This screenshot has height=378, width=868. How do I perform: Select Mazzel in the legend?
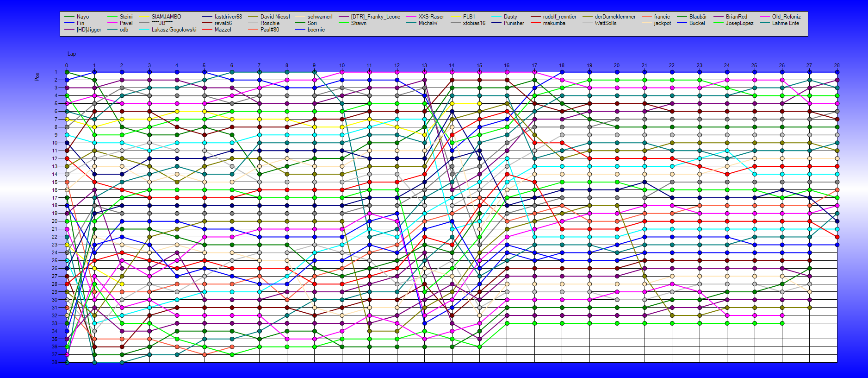click(x=223, y=30)
